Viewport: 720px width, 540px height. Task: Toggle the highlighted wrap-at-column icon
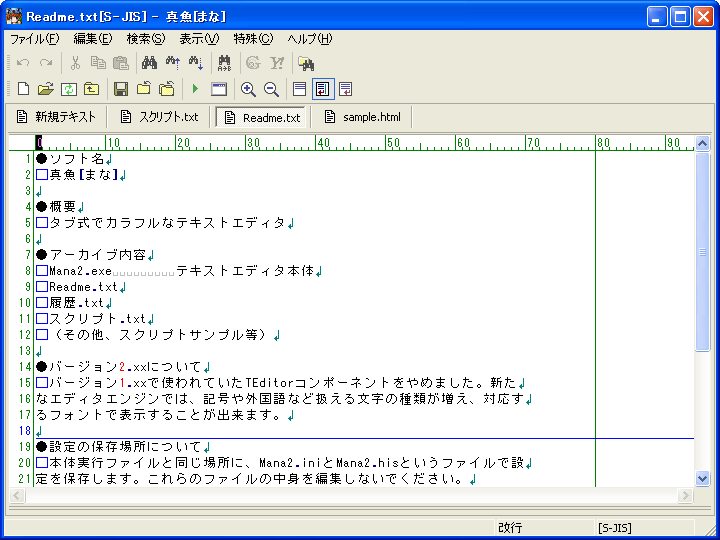click(323, 89)
